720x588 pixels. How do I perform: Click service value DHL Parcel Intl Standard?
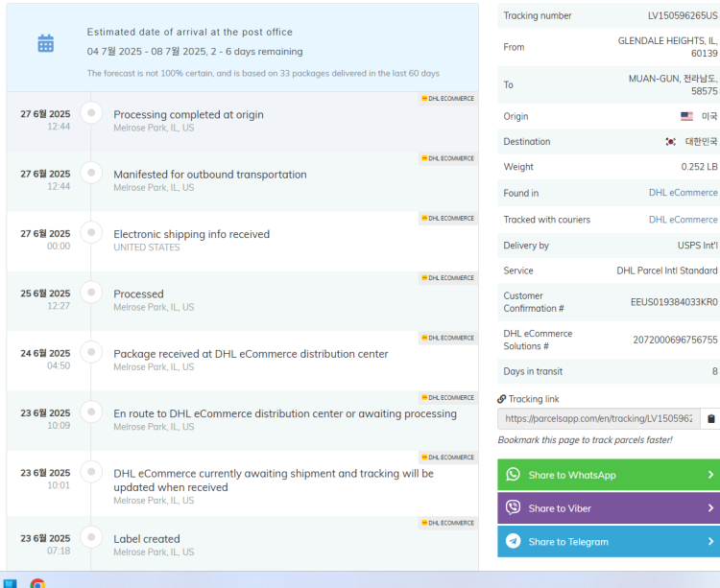667,270
